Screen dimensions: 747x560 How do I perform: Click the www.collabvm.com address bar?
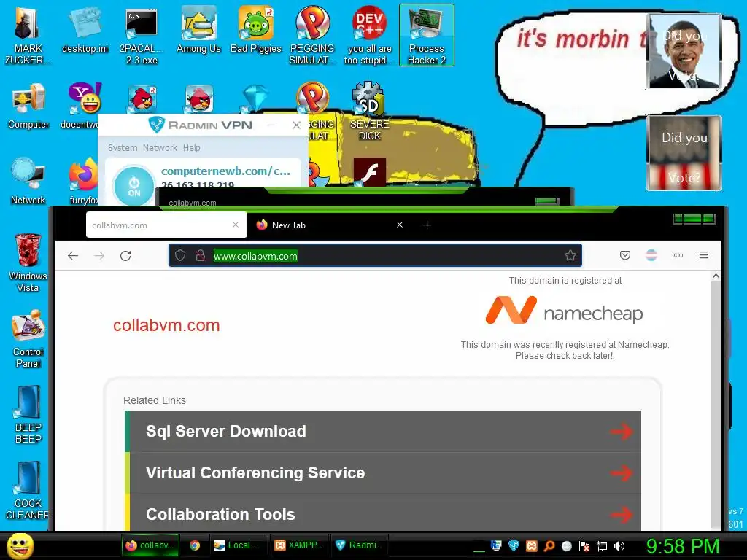click(x=375, y=256)
